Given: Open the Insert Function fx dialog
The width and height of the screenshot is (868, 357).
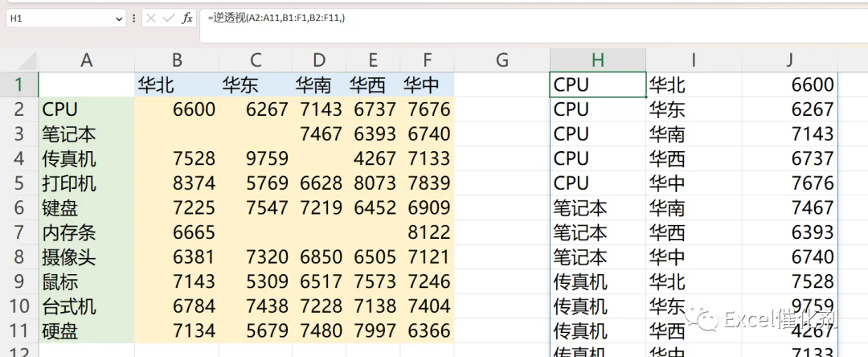Looking at the screenshot, I should (187, 18).
